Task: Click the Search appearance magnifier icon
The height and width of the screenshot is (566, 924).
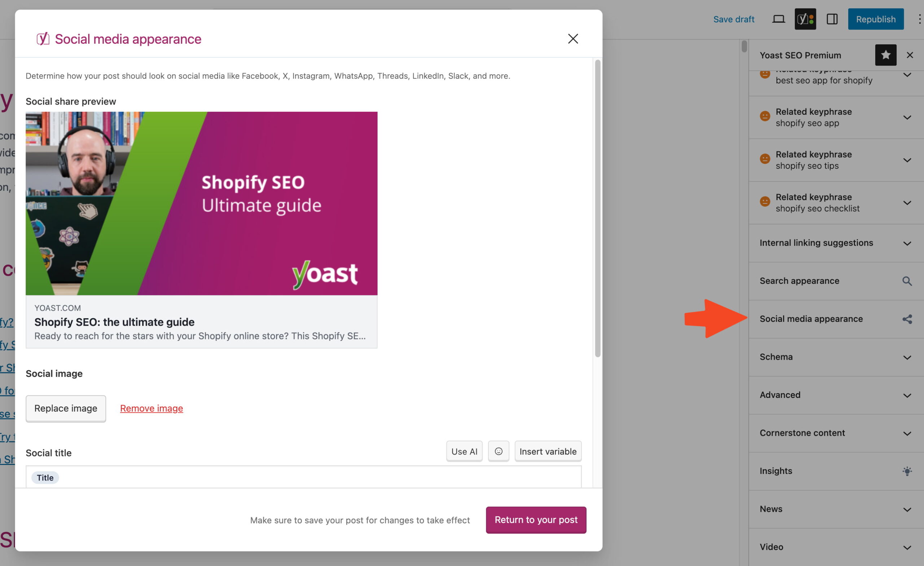Action: pos(907,281)
